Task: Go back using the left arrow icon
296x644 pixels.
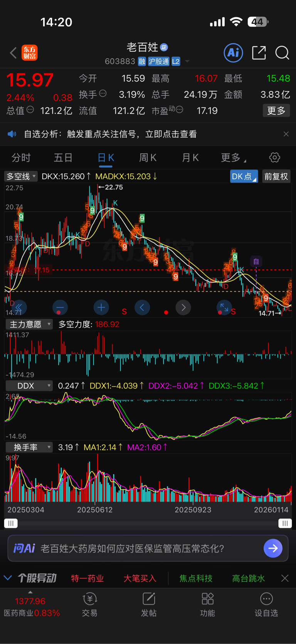Action: click(13, 53)
